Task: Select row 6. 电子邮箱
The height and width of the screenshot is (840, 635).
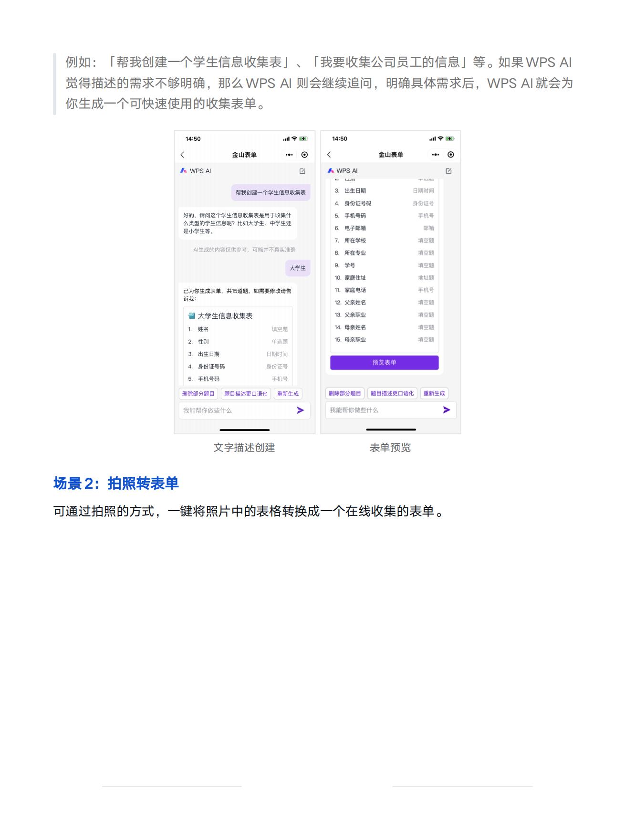Action: click(x=385, y=228)
